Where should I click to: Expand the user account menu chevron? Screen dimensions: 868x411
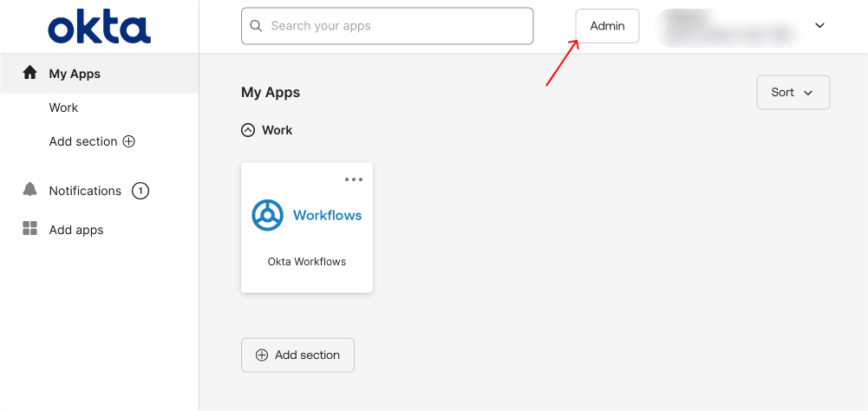pos(819,25)
